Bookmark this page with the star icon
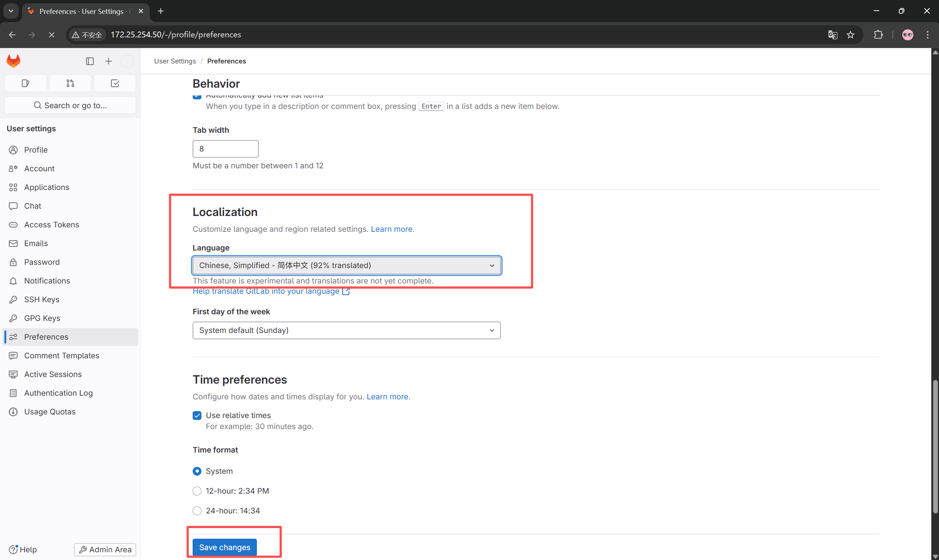The width and height of the screenshot is (939, 560). [x=850, y=35]
